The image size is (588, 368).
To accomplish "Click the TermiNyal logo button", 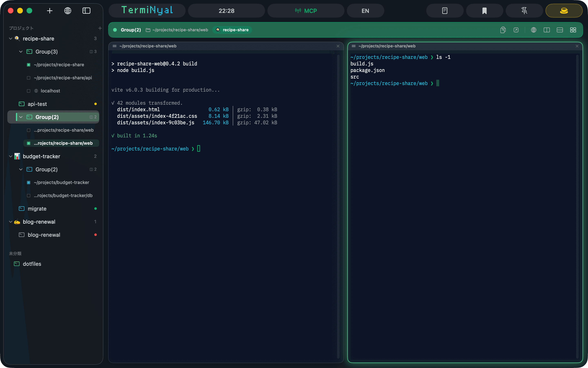I will tap(147, 10).
